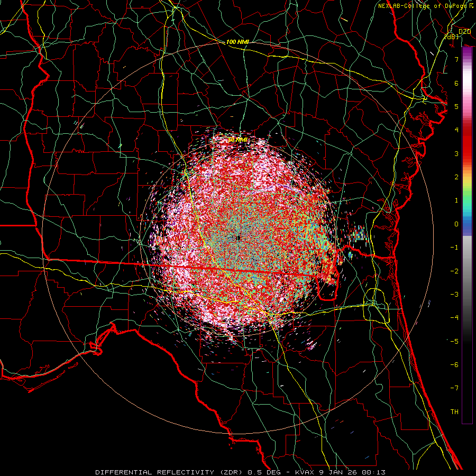Click the 4 value on the scale

point(456,130)
